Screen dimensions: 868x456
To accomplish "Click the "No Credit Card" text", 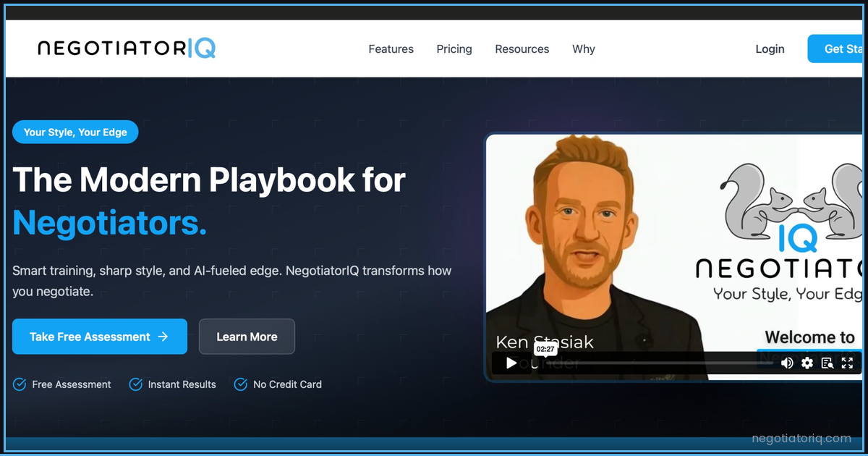I will click(x=287, y=384).
